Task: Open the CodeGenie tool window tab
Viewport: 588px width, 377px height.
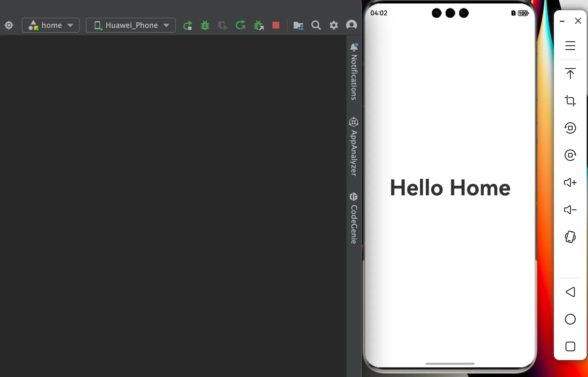Action: click(x=354, y=218)
